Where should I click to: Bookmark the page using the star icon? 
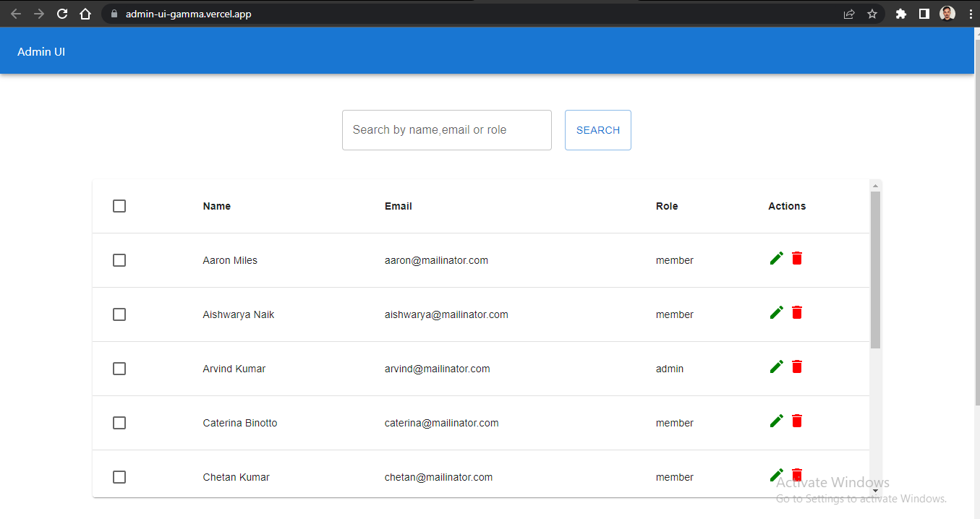[x=872, y=13]
